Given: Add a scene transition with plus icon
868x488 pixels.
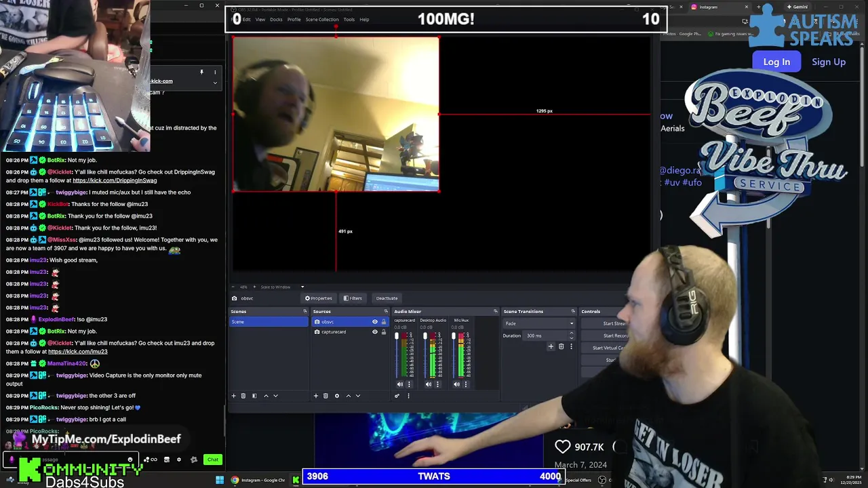Looking at the screenshot, I should click(x=551, y=346).
